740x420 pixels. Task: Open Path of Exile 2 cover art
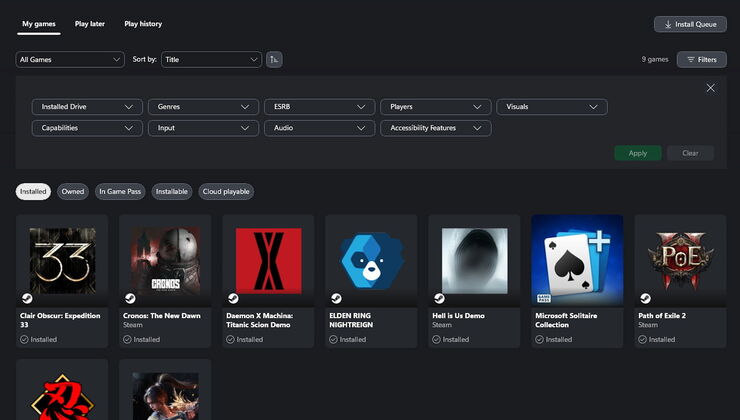[x=681, y=261]
